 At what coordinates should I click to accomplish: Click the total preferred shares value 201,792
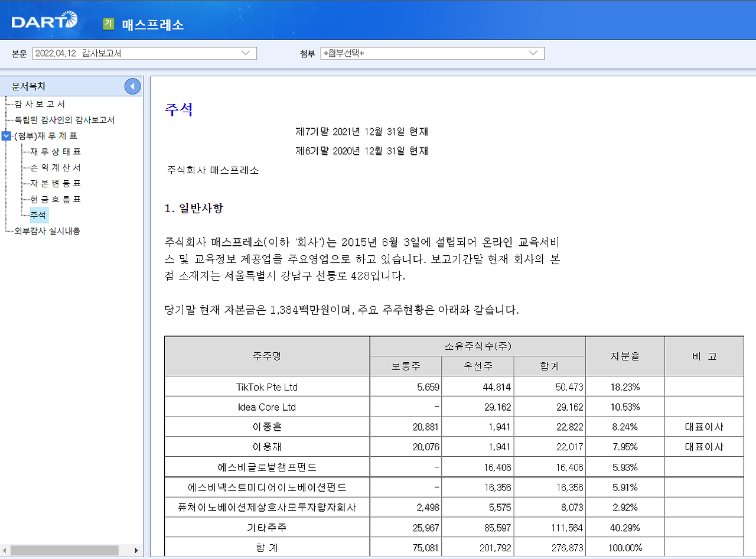point(494,548)
